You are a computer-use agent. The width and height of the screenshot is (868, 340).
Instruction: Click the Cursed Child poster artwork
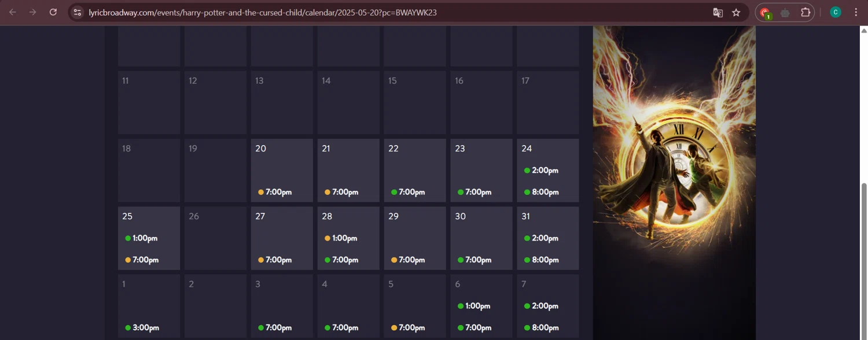coord(674,183)
